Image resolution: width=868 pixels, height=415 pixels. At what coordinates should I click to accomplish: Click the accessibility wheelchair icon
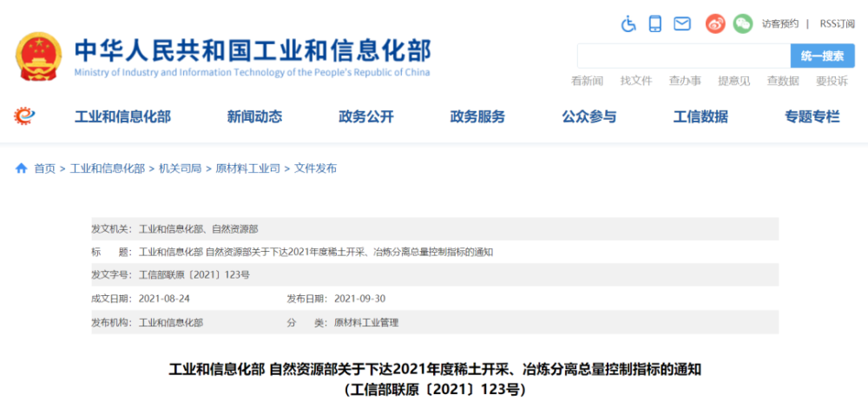coord(628,23)
